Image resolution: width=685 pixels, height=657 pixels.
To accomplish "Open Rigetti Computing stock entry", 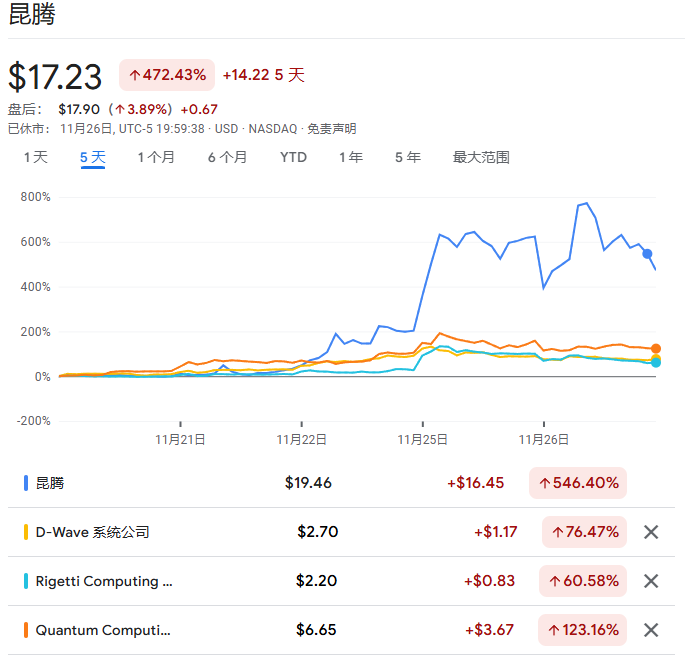I will 104,581.
